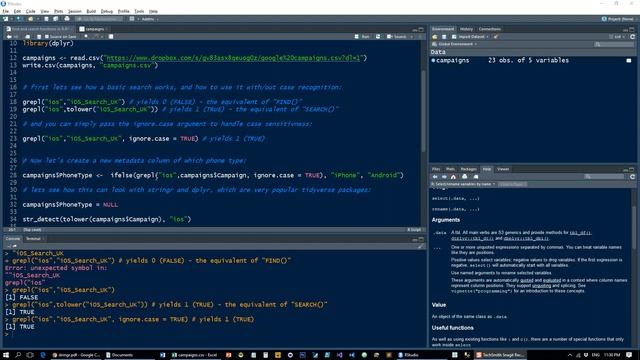Expand the campaigns data object
Viewport: 640px width, 360px height.
(433, 60)
